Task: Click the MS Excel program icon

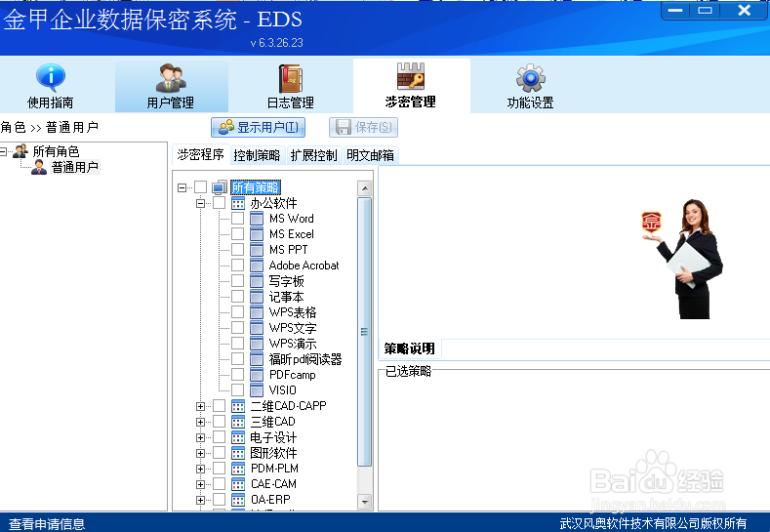Action: [257, 234]
